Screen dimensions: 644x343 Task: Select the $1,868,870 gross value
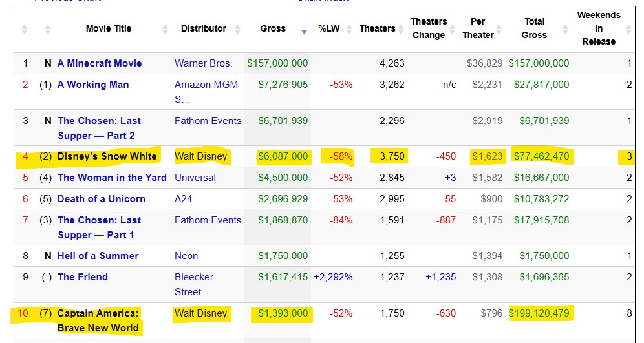[283, 220]
